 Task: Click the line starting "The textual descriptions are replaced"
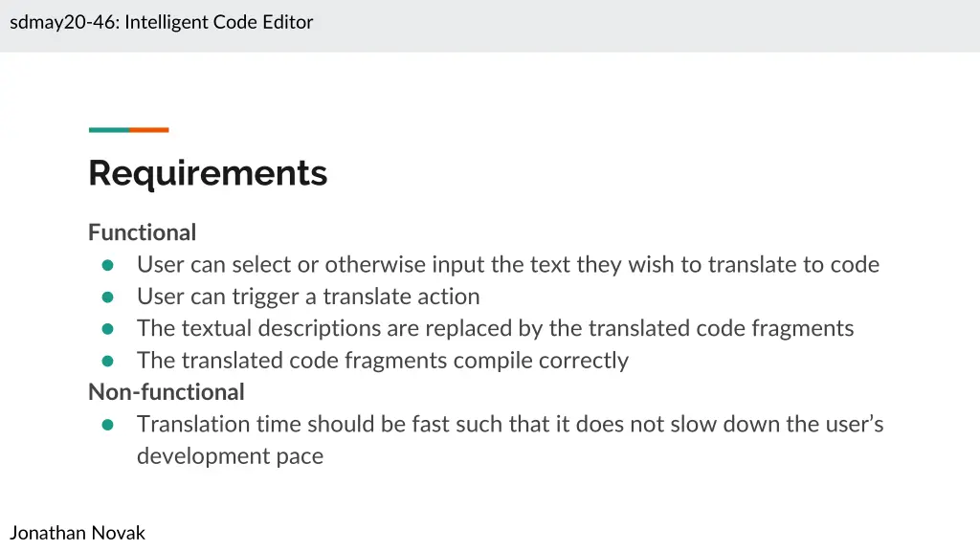pyautogui.click(x=495, y=329)
